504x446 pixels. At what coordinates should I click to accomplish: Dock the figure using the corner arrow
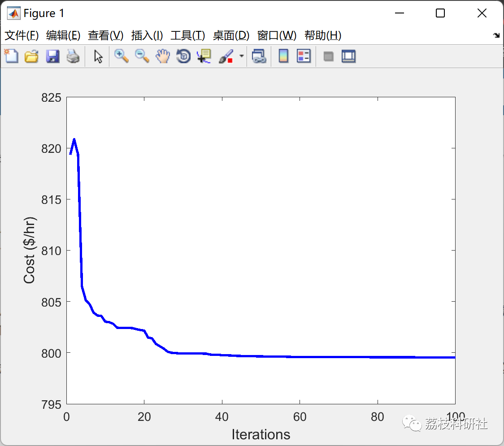[497, 35]
